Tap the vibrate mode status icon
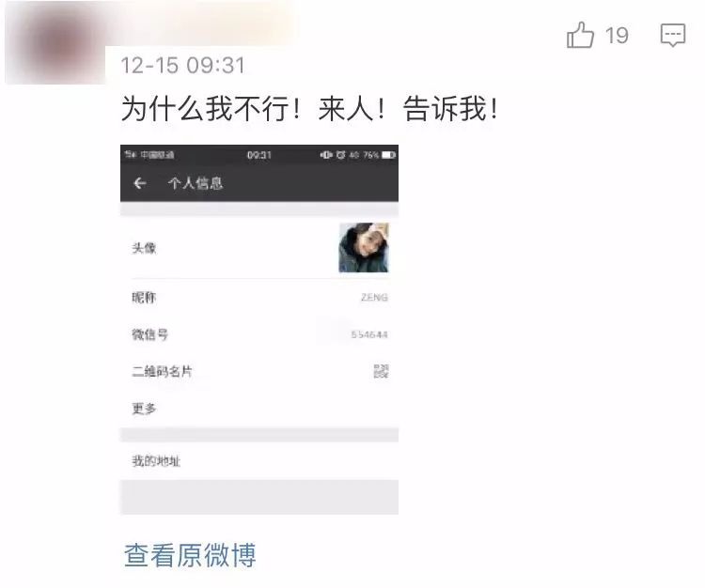The height and width of the screenshot is (588, 705). point(326,155)
